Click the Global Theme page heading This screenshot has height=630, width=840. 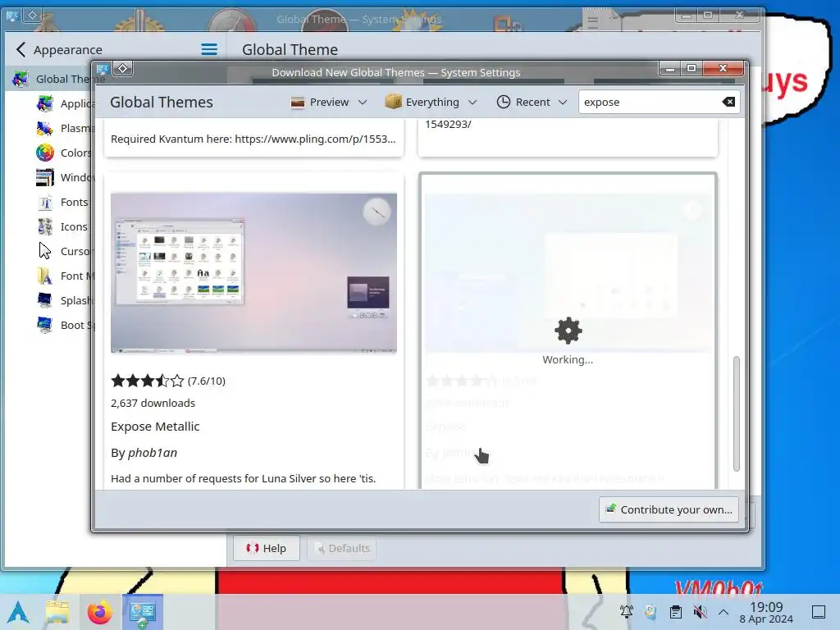click(290, 50)
